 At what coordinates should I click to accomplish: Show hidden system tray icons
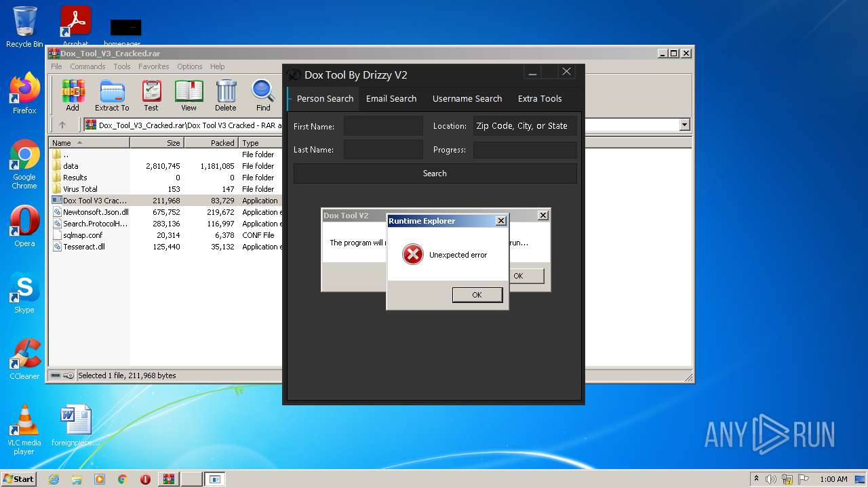click(756, 479)
